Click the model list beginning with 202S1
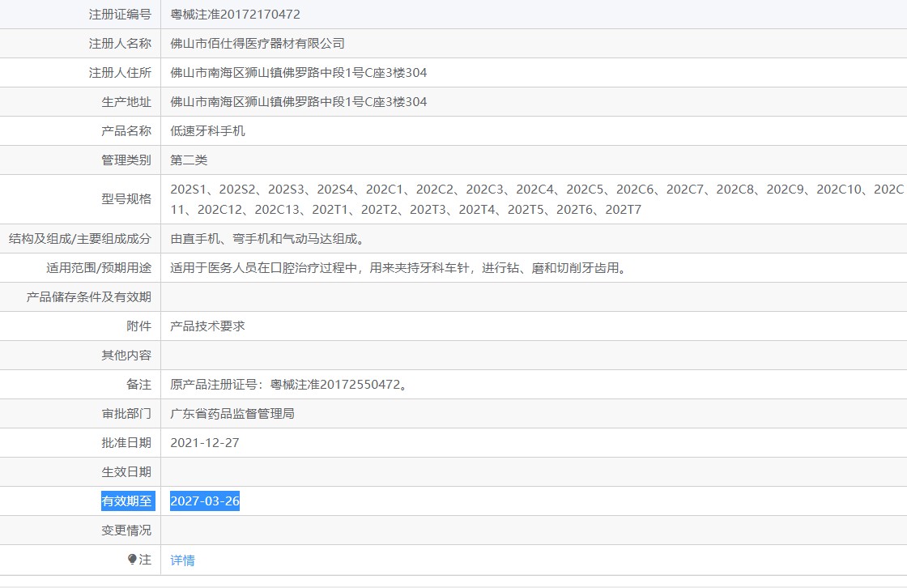 [537, 199]
